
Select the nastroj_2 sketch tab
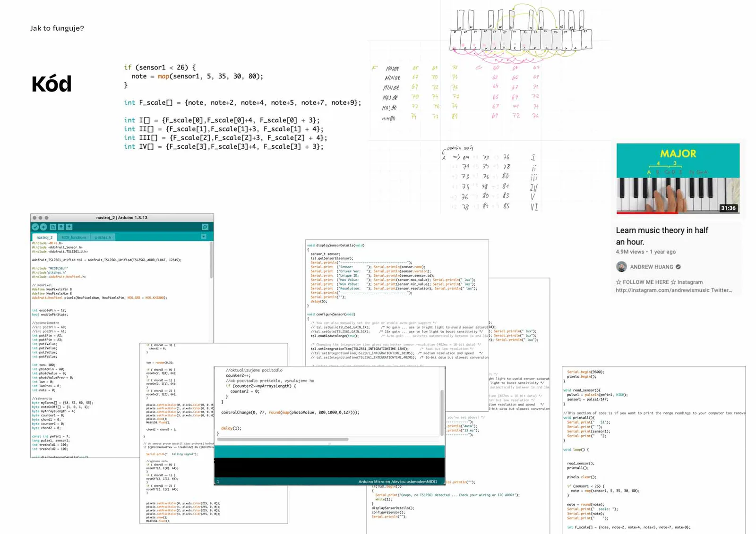(44, 237)
